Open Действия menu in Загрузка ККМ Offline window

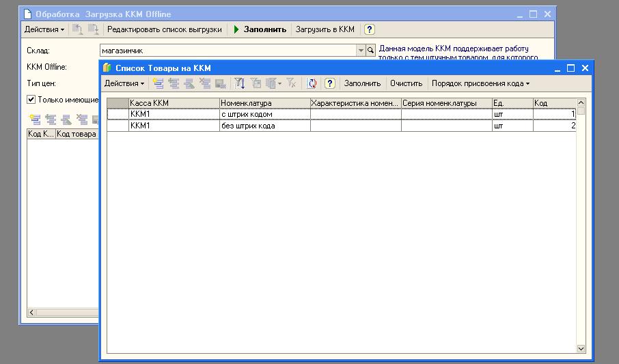[44, 29]
